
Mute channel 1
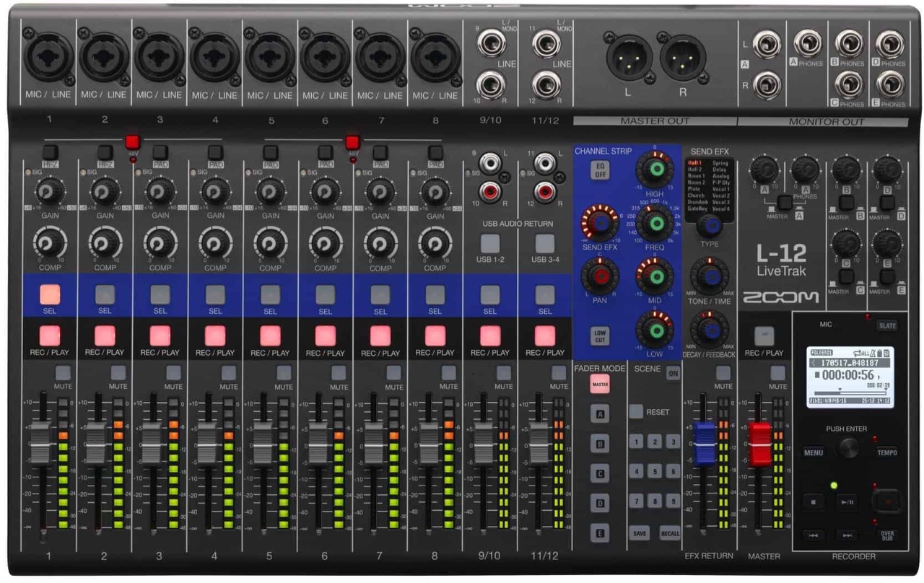(x=64, y=373)
